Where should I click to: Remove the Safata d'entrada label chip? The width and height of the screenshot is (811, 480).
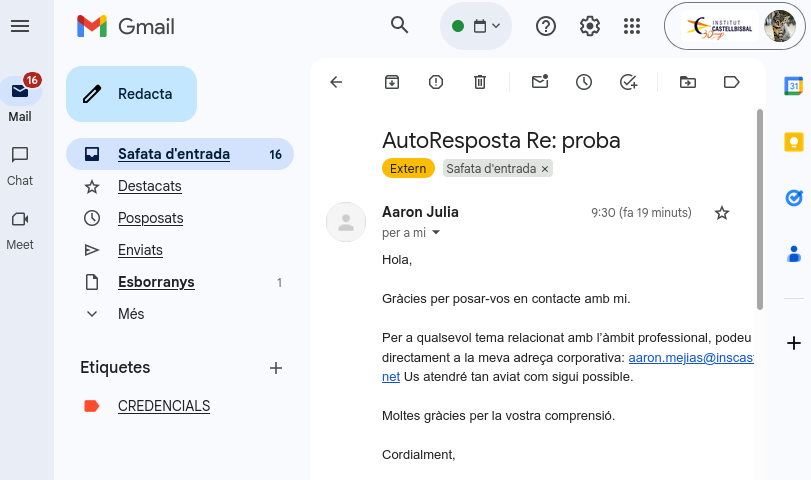[545, 169]
